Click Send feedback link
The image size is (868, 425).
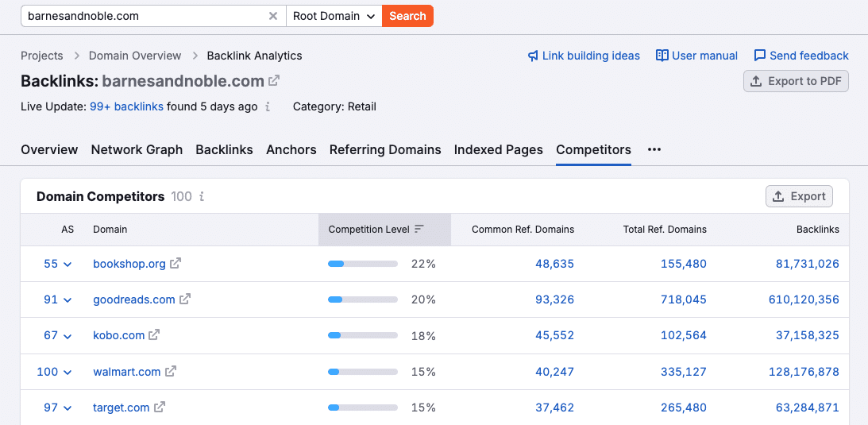point(801,56)
